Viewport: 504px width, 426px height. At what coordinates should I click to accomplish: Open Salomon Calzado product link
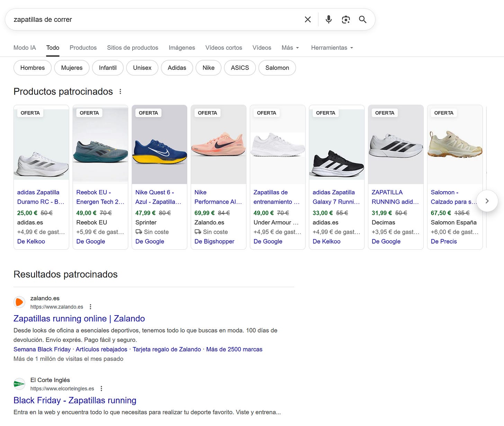tap(454, 197)
